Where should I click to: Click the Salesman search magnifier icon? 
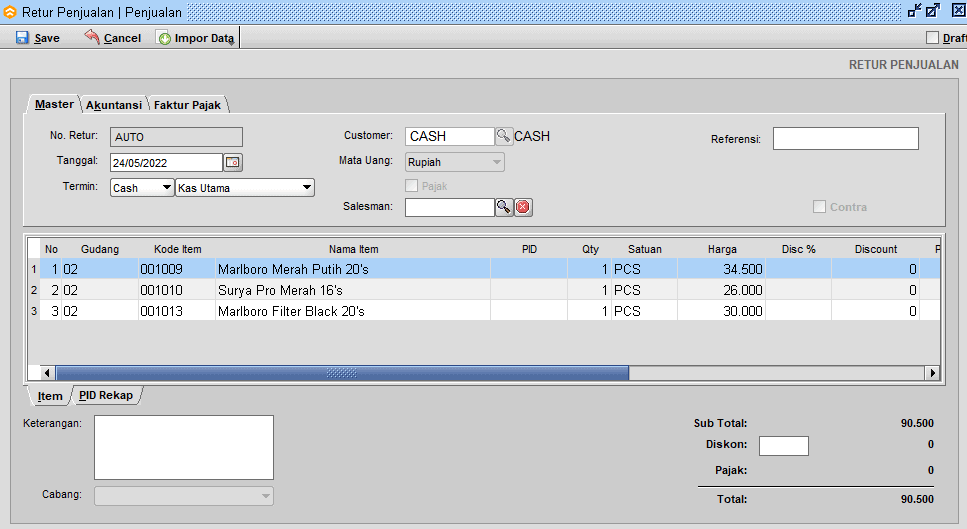click(504, 207)
